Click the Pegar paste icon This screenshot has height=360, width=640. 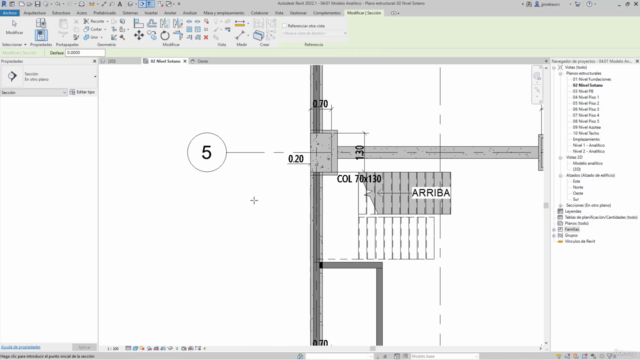click(63, 27)
